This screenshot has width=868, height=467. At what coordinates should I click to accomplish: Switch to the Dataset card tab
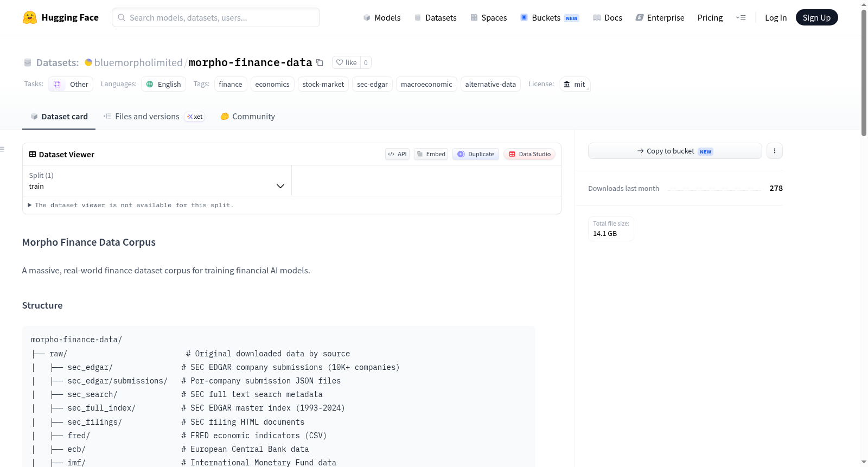pyautogui.click(x=59, y=116)
